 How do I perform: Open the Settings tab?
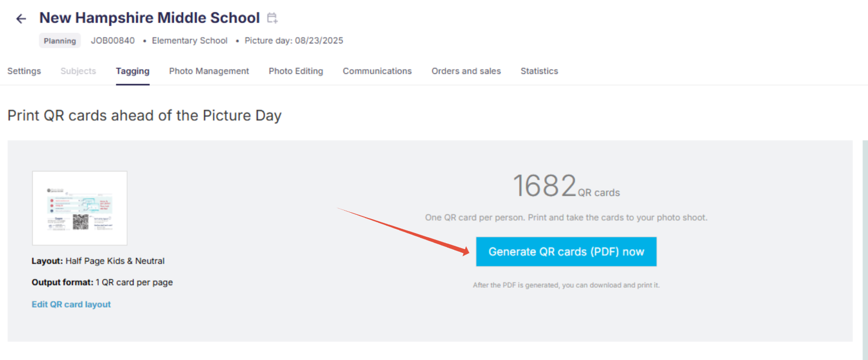pos(24,71)
